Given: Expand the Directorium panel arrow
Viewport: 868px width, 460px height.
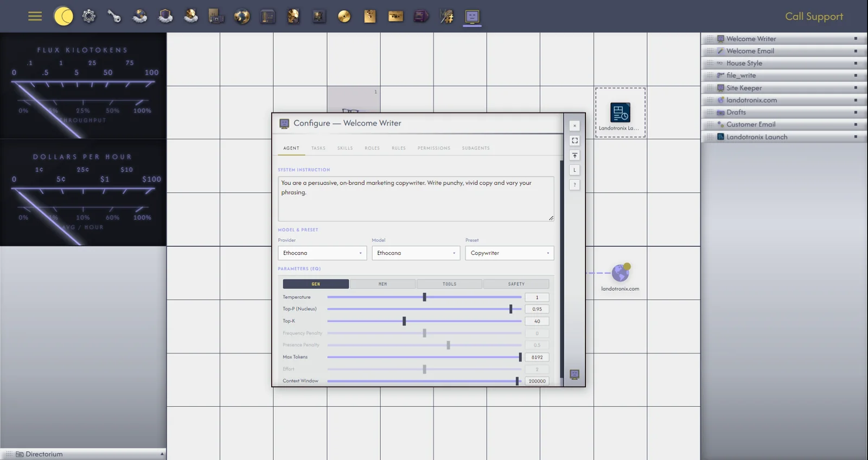Looking at the screenshot, I should click(x=162, y=454).
